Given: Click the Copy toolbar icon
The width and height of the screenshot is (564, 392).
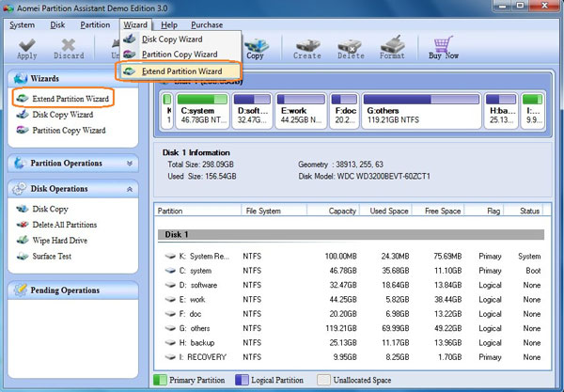Looking at the screenshot, I should coord(256,44).
